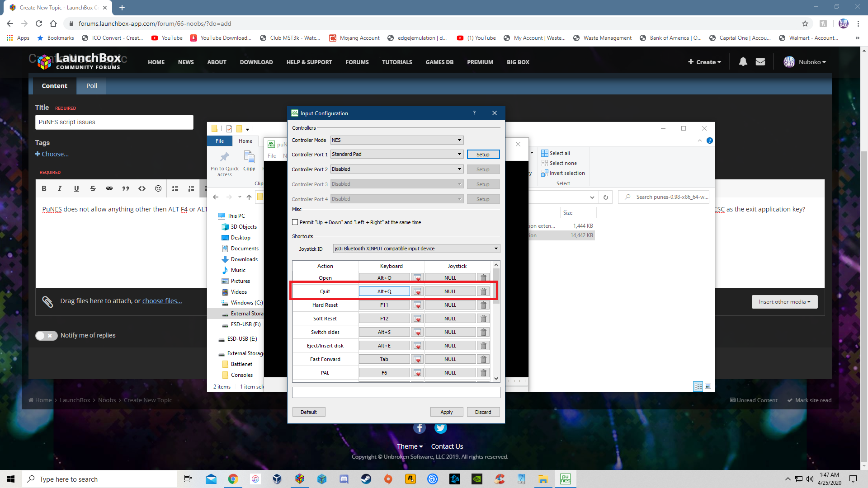The image size is (868, 488).
Task: Click the Facebook icon in footer
Action: [420, 427]
